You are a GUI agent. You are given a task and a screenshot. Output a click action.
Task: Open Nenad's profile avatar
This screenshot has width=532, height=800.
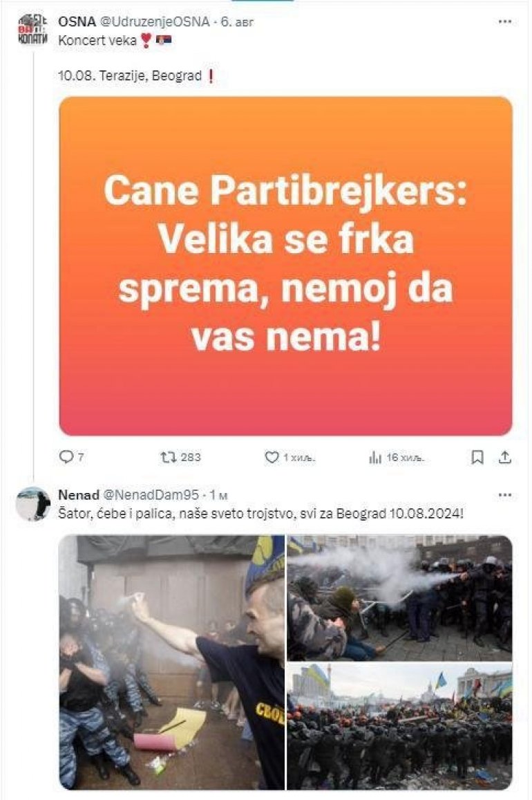(x=33, y=503)
